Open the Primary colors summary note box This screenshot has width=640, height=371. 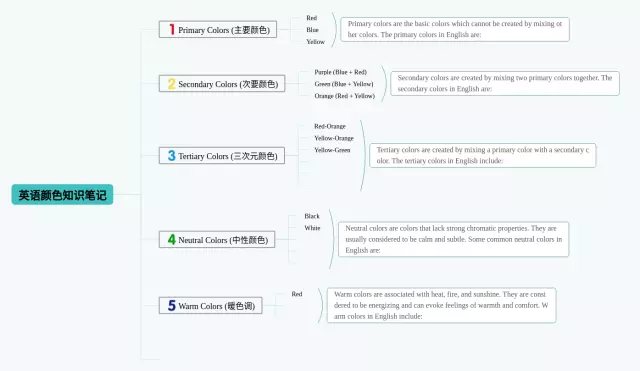pos(455,29)
